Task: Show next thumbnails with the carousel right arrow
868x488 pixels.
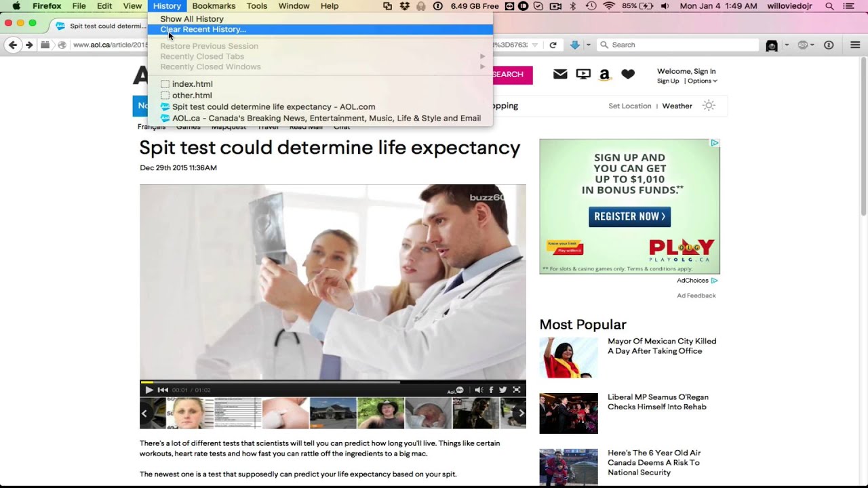Action: tap(521, 413)
